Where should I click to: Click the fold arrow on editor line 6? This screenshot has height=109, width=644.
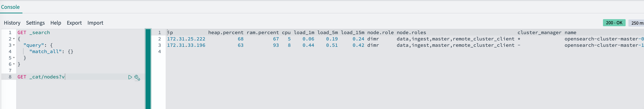[x=14, y=64]
